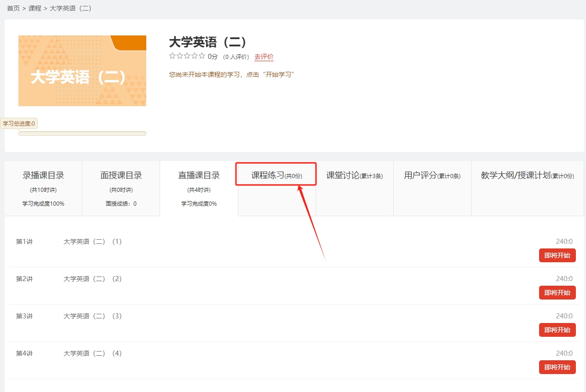
Task: Click the first rating star
Action: (172, 56)
